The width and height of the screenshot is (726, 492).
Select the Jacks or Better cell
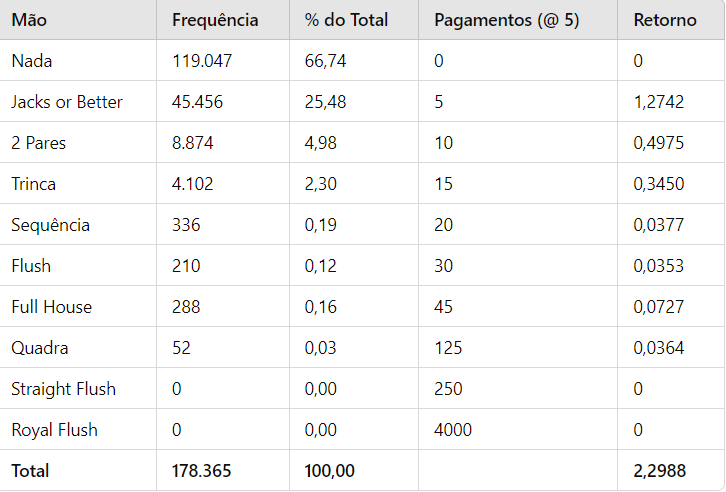pos(67,102)
